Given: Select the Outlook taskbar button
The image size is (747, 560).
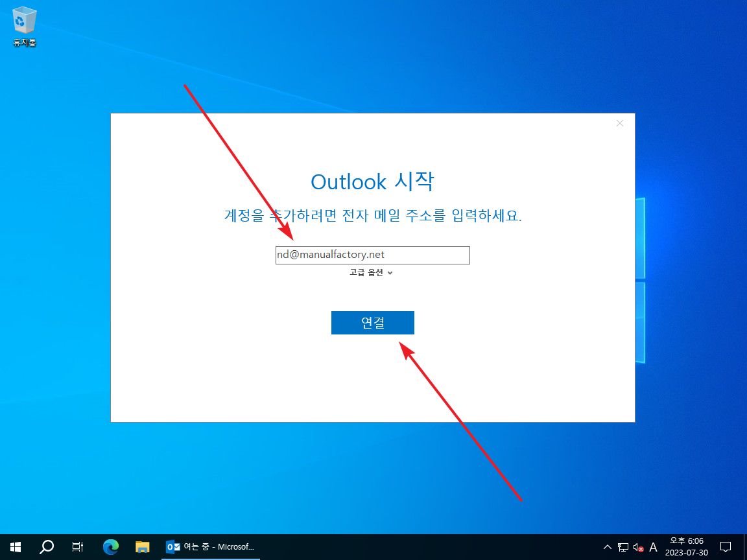Looking at the screenshot, I should pyautogui.click(x=211, y=547).
